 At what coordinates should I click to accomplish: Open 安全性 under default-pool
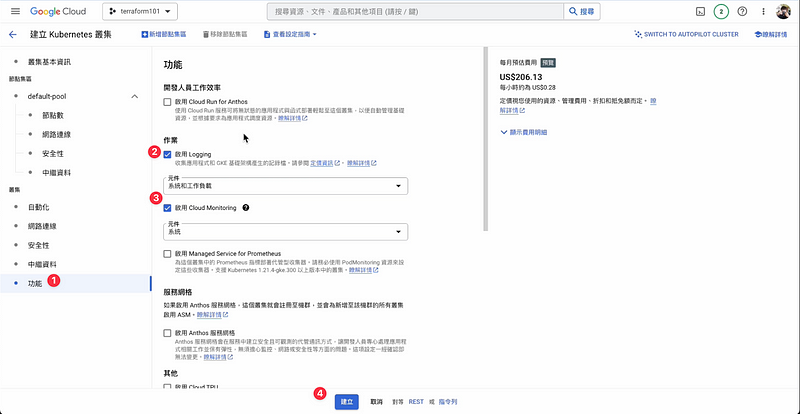pyautogui.click(x=53, y=154)
